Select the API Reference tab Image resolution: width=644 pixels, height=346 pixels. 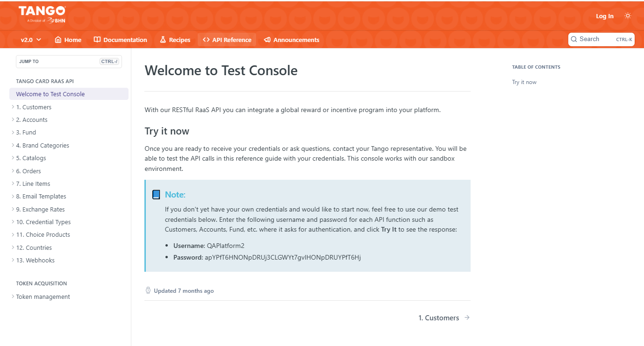pyautogui.click(x=227, y=40)
